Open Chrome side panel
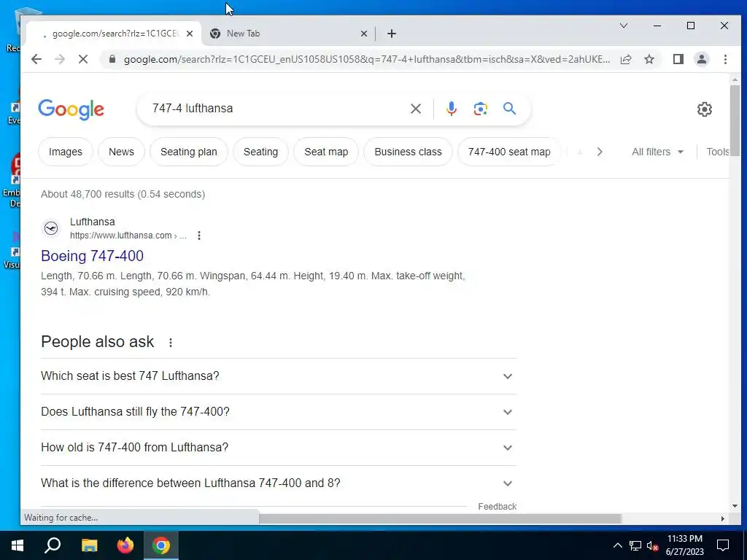 (678, 59)
